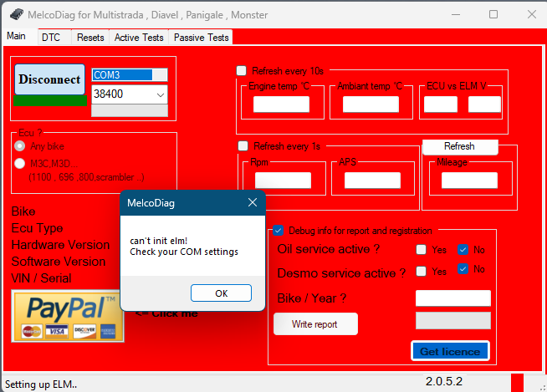Click the Get licence button
Viewport: 547px width, 392px height.
click(450, 351)
